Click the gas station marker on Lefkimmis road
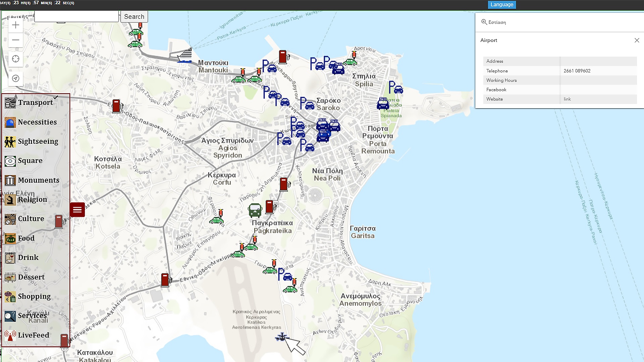 166,280
